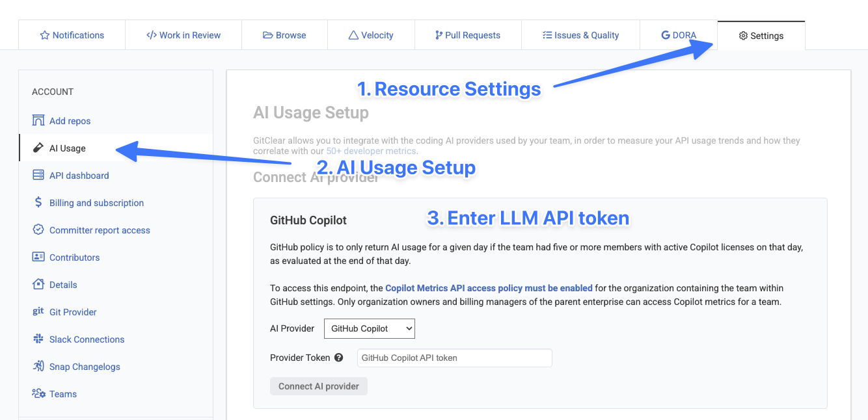
Task: Open Git Provider settings in sidebar
Action: (73, 312)
